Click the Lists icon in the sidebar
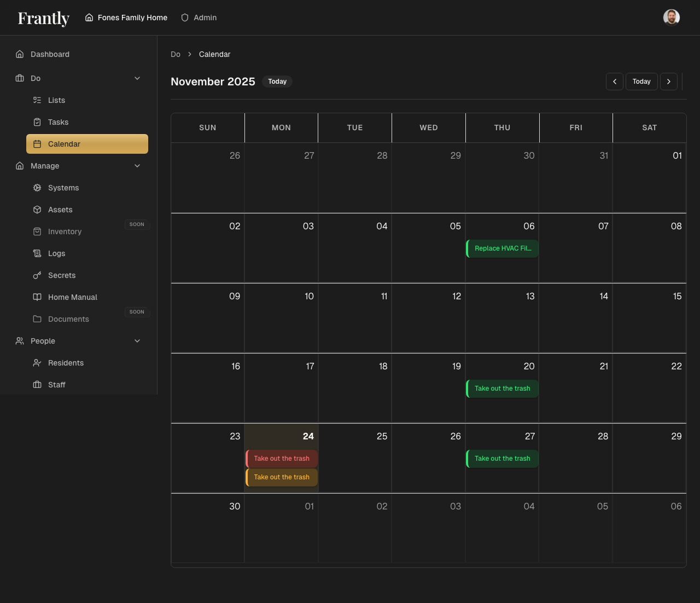The width and height of the screenshot is (700, 603). [37, 100]
